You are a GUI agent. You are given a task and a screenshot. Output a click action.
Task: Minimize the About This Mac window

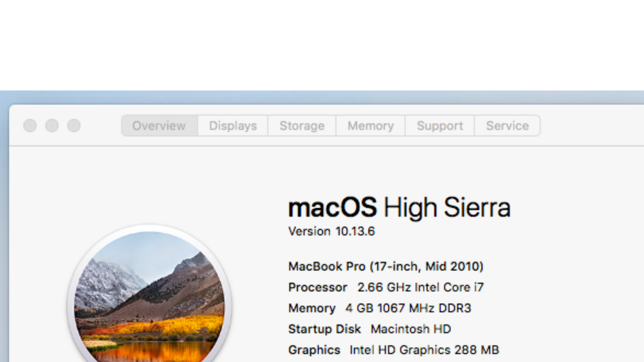click(x=52, y=126)
